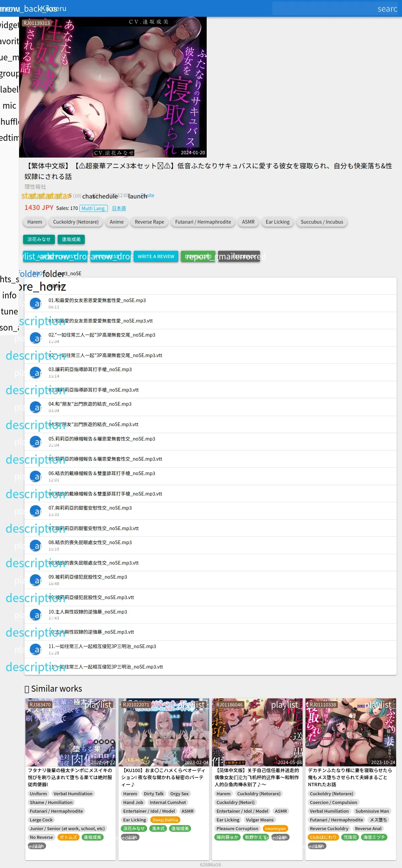402x868 pixels.
Task: Click the RJ01139313 code badge
Action: pos(37,23)
